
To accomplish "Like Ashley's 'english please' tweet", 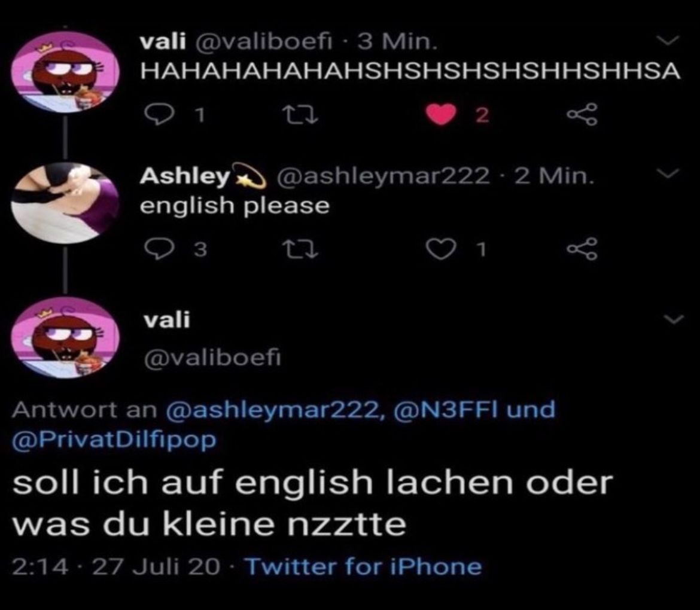I will pyautogui.click(x=440, y=249).
